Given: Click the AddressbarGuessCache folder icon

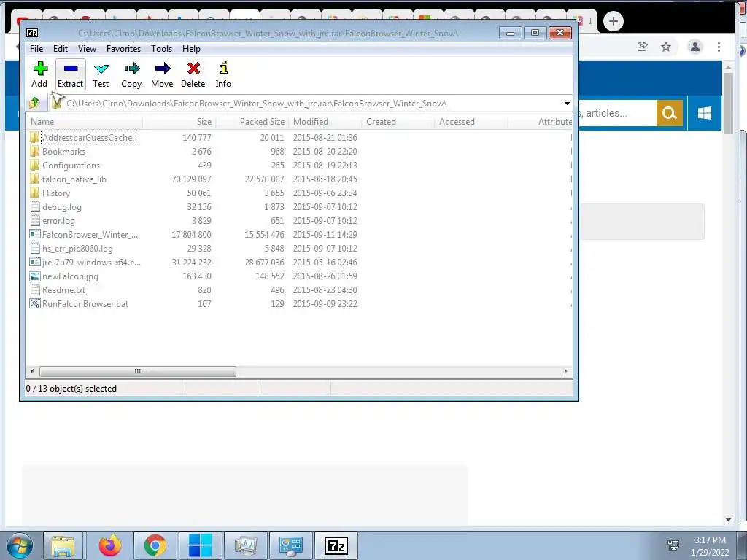Looking at the screenshot, I should 34,138.
